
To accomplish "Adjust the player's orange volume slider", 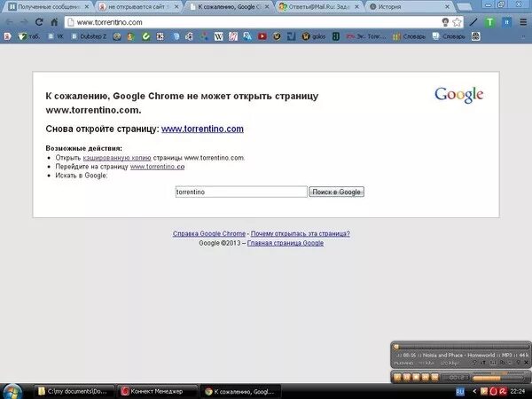I will 498,378.
